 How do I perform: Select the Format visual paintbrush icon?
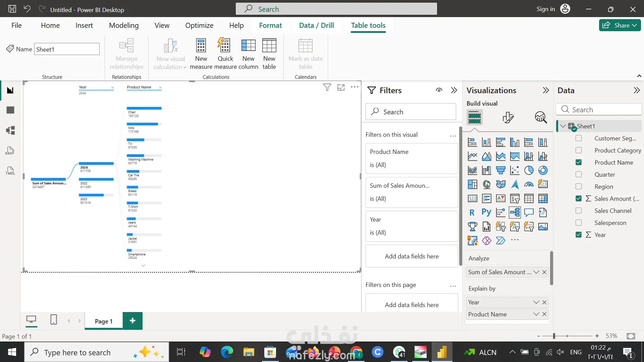pyautogui.click(x=508, y=117)
